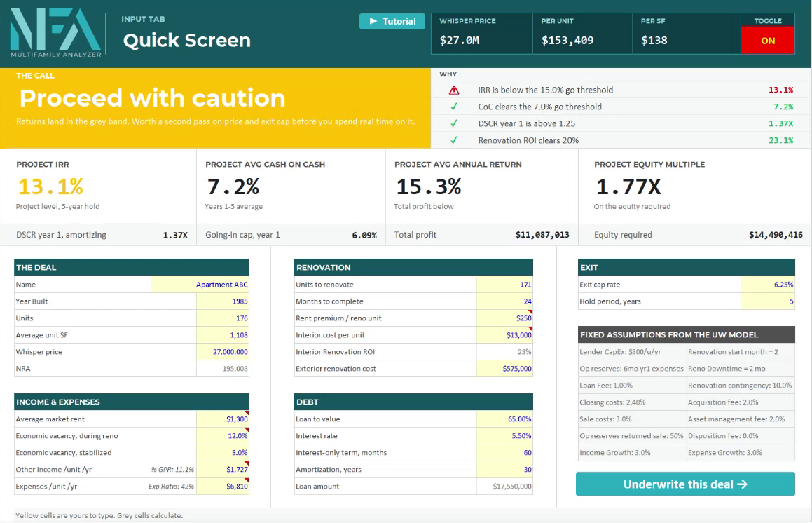Image resolution: width=812 pixels, height=523 pixels.
Task: Select Economic vacancy stabilized 8.0%
Action: tap(223, 452)
